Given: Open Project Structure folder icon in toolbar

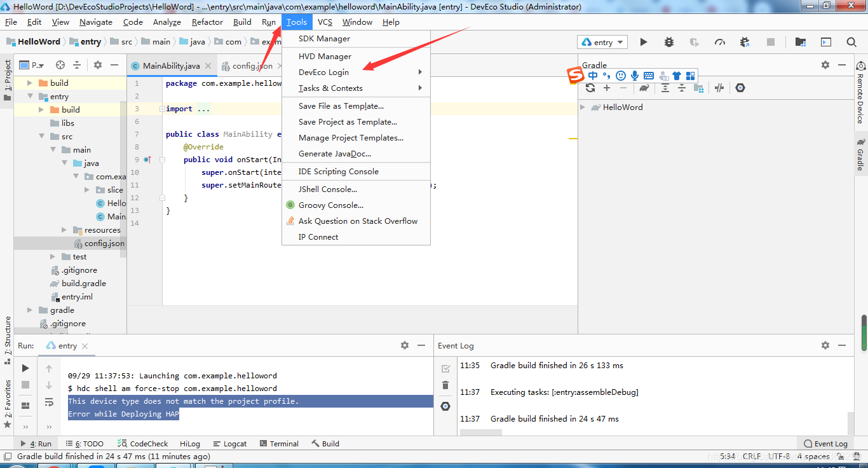Looking at the screenshot, I should click(801, 42).
